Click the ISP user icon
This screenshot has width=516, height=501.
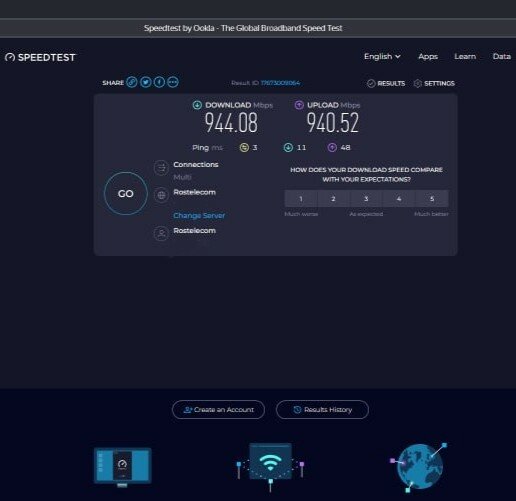[161, 234]
